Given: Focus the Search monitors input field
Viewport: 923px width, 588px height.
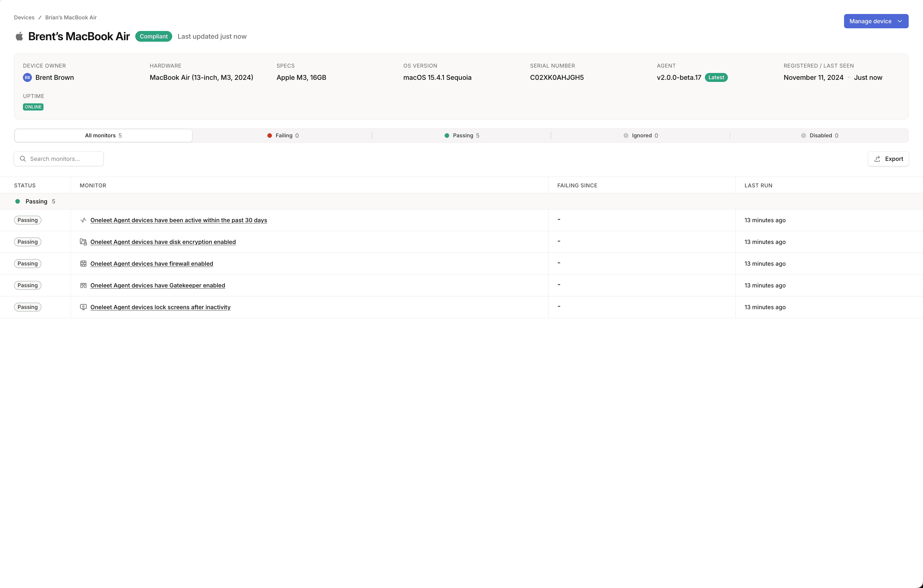Looking at the screenshot, I should coord(63,159).
